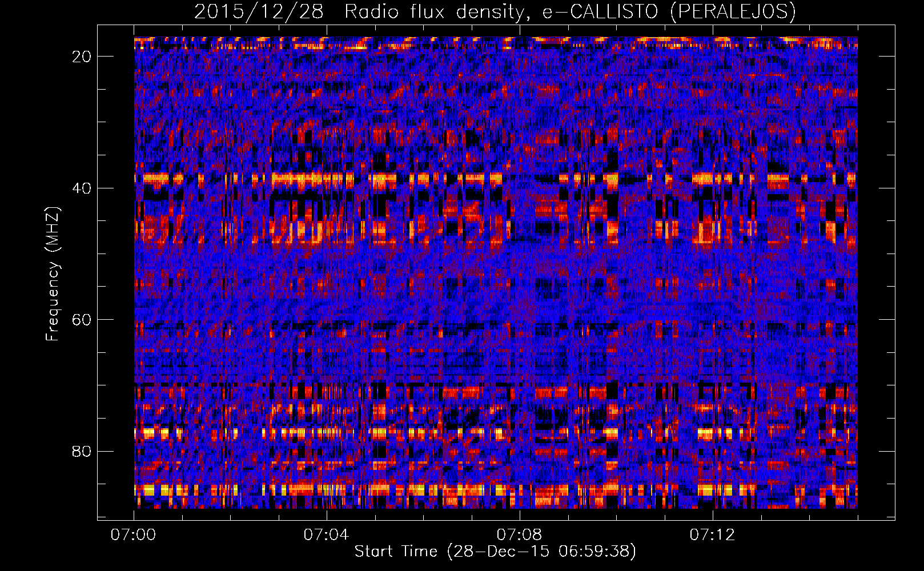Click the 07:08 time axis label
The width and height of the screenshot is (924, 571).
point(519,535)
